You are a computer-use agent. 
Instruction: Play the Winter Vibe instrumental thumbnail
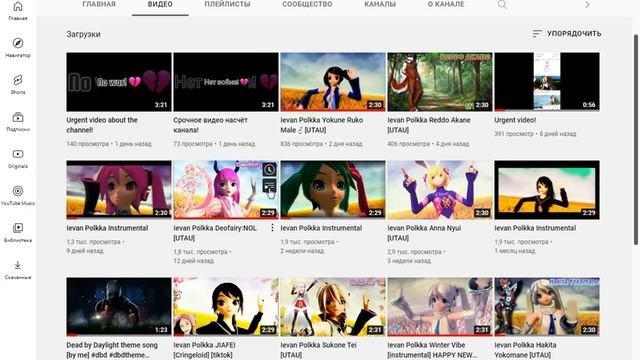click(440, 307)
